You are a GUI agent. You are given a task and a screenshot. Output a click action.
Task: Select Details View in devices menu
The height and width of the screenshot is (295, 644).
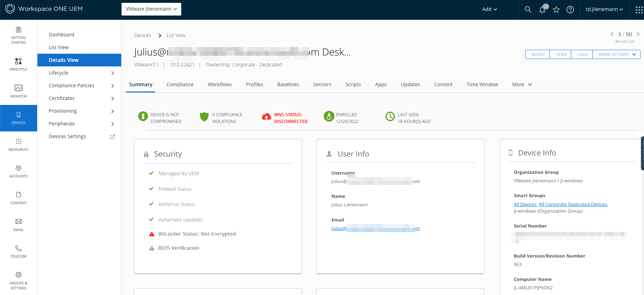[x=79, y=60]
